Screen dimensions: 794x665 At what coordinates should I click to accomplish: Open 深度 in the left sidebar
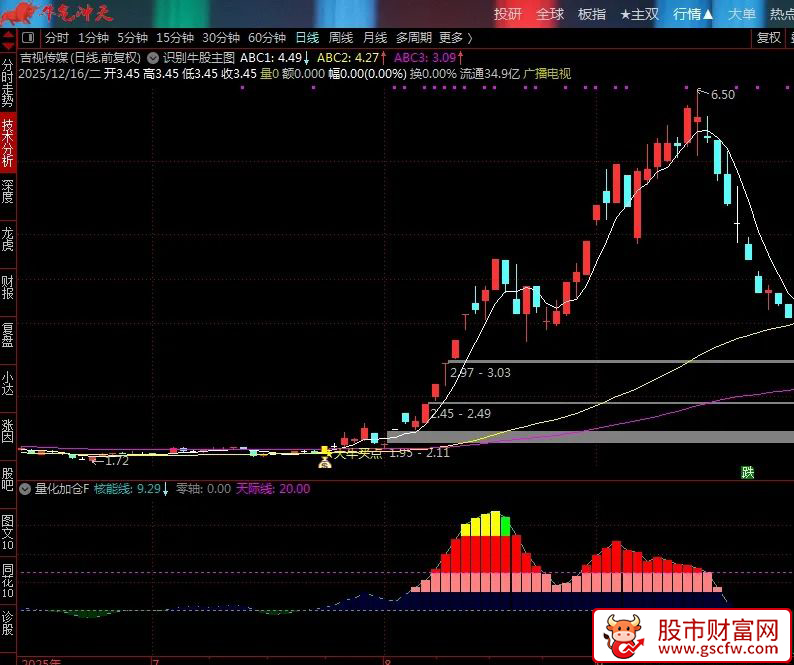click(8, 191)
